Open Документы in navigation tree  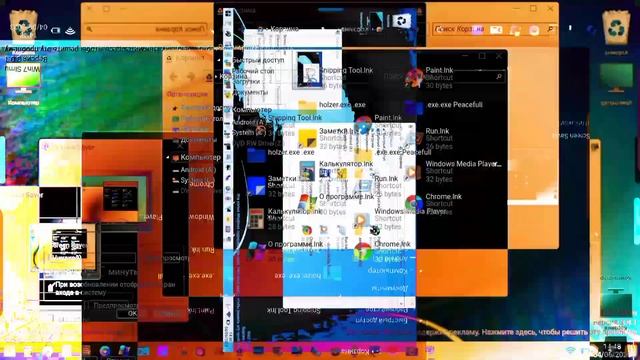250,92
